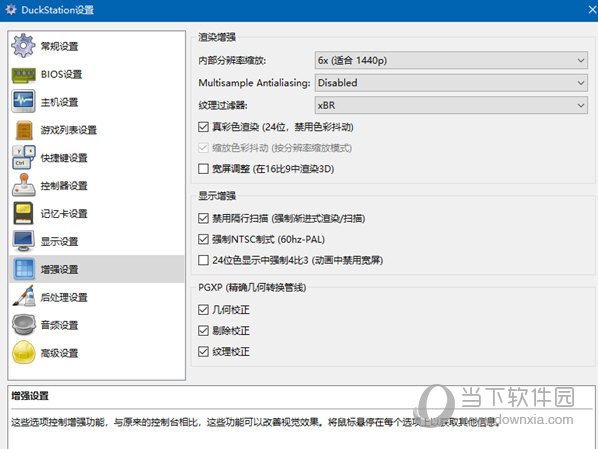The height and width of the screenshot is (449, 598).
Task: Toggle 强制NTSC制式 (60hz-PAL) checkbox
Action: 203,239
